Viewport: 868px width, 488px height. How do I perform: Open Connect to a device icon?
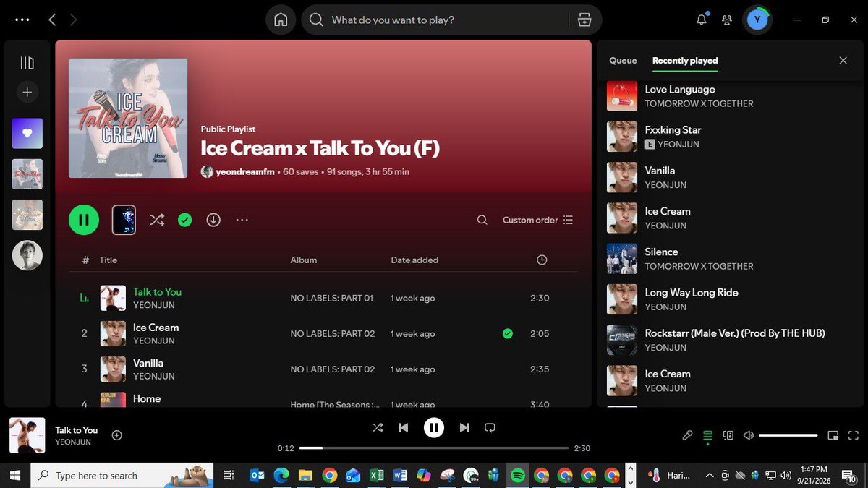pos(728,435)
